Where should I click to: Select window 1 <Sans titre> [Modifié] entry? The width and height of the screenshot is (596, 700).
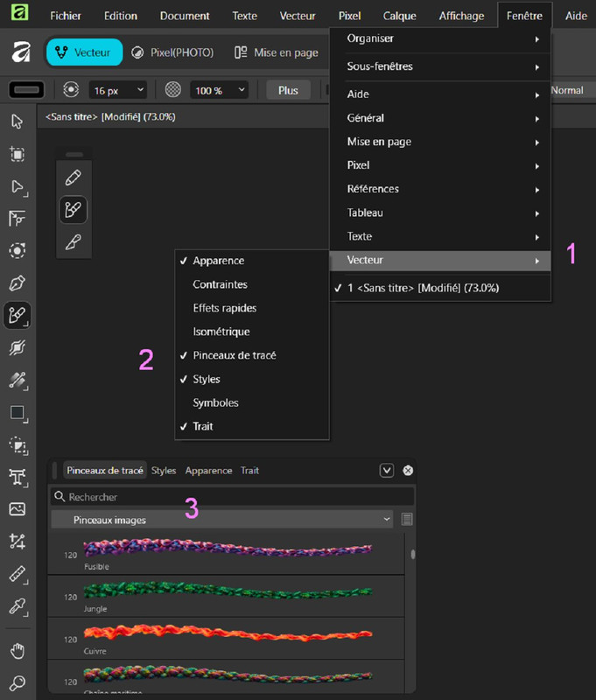[440, 288]
